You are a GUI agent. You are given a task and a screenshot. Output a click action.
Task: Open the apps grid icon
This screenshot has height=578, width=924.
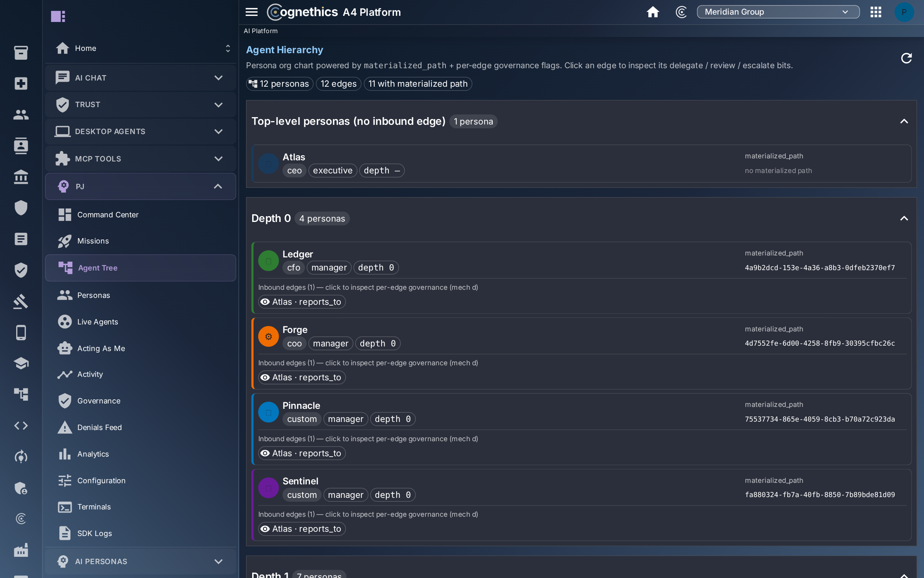click(x=875, y=12)
